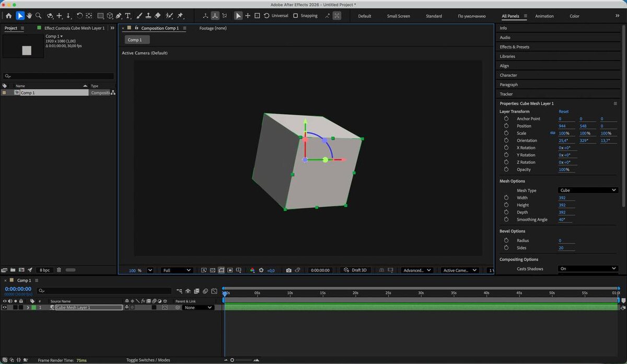Toggle Orientation stopwatch in Properties
Viewport: 627px width, 364px height.
point(506,140)
